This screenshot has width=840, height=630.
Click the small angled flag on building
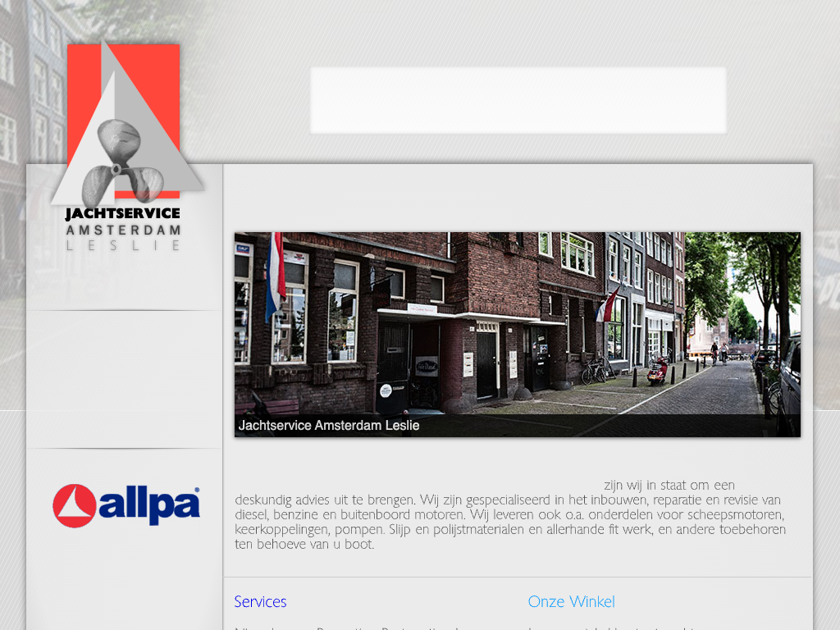pyautogui.click(x=607, y=304)
